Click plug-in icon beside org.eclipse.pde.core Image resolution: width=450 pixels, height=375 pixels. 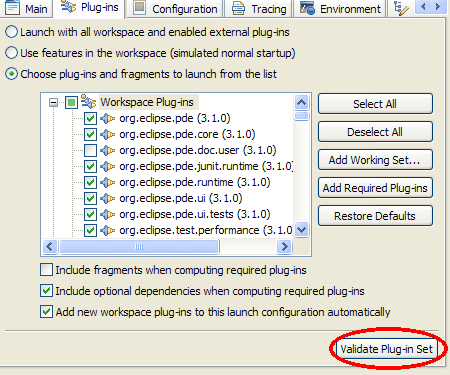click(x=108, y=134)
